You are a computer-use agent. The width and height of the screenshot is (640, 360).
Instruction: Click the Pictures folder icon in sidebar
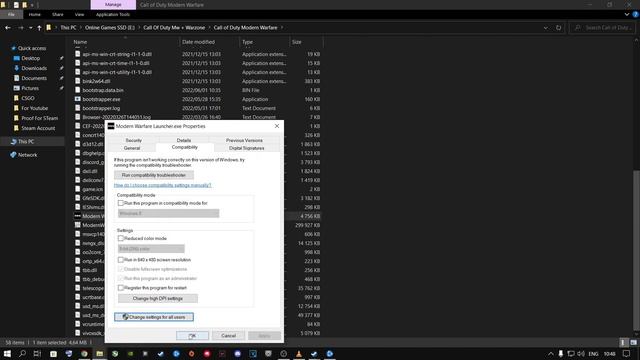click(16, 88)
